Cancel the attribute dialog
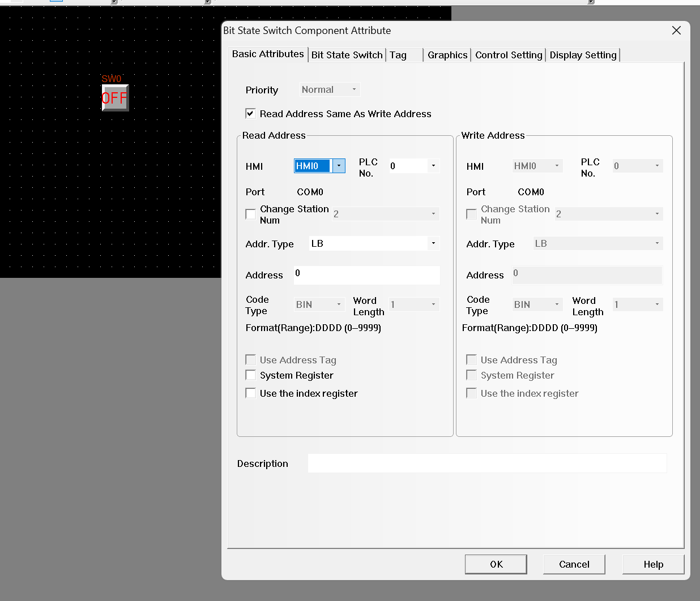The width and height of the screenshot is (700, 601). 574,564
